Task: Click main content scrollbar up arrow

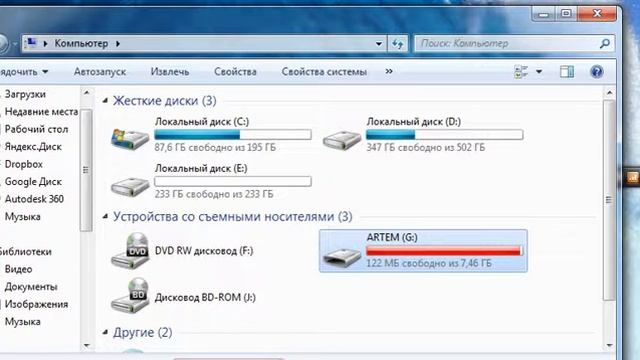Action: pyautogui.click(x=609, y=93)
